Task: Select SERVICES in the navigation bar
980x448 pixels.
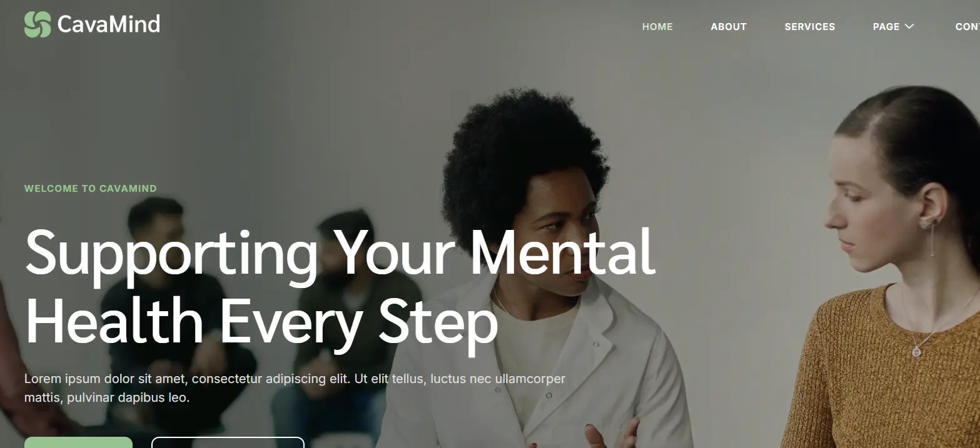Action: coord(810,27)
